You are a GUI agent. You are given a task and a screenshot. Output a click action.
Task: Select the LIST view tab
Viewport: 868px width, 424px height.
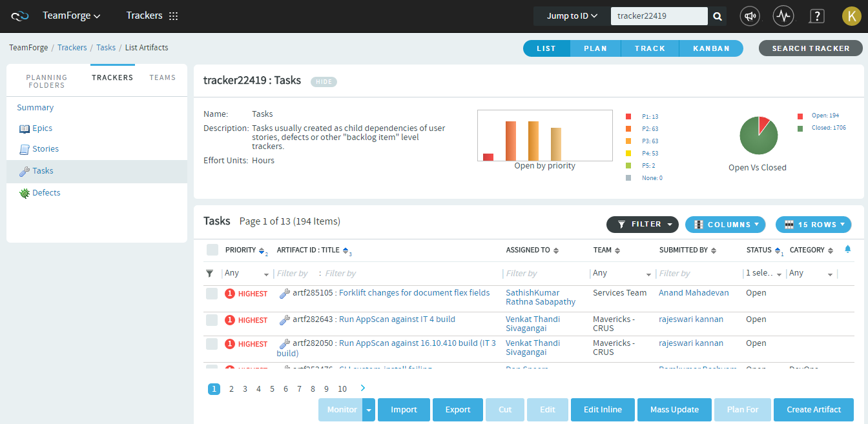coord(546,48)
